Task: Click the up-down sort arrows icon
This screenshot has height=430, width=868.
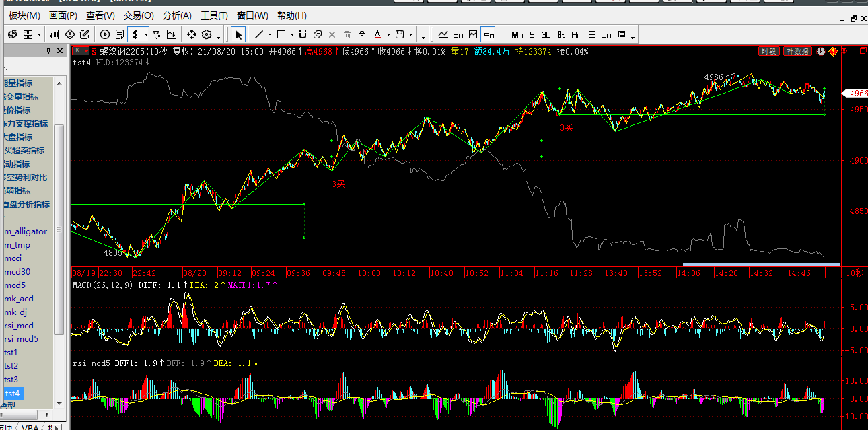Action: tap(172, 34)
